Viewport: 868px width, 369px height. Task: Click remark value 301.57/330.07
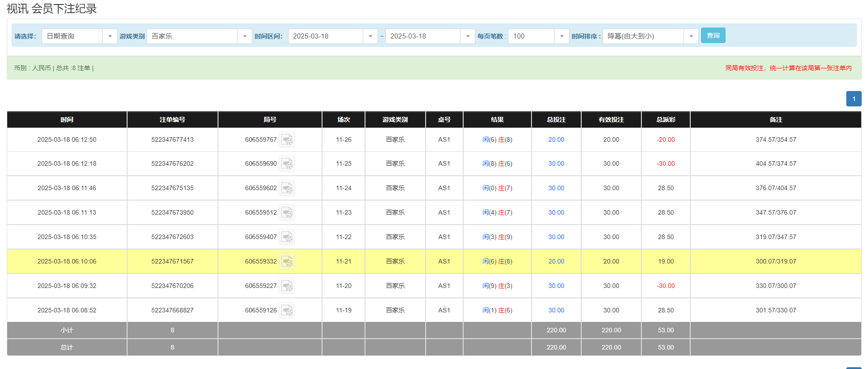pos(776,311)
